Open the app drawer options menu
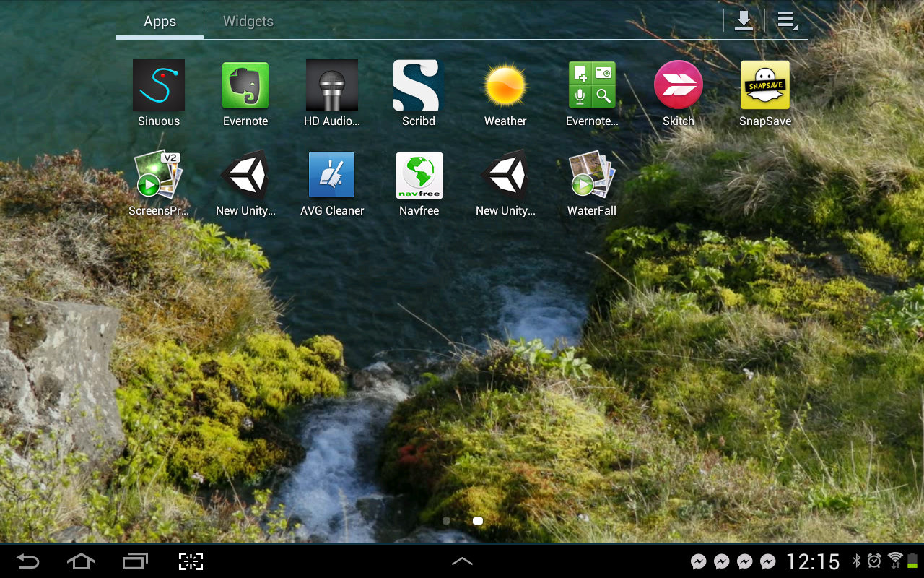This screenshot has width=924, height=578. 787,21
